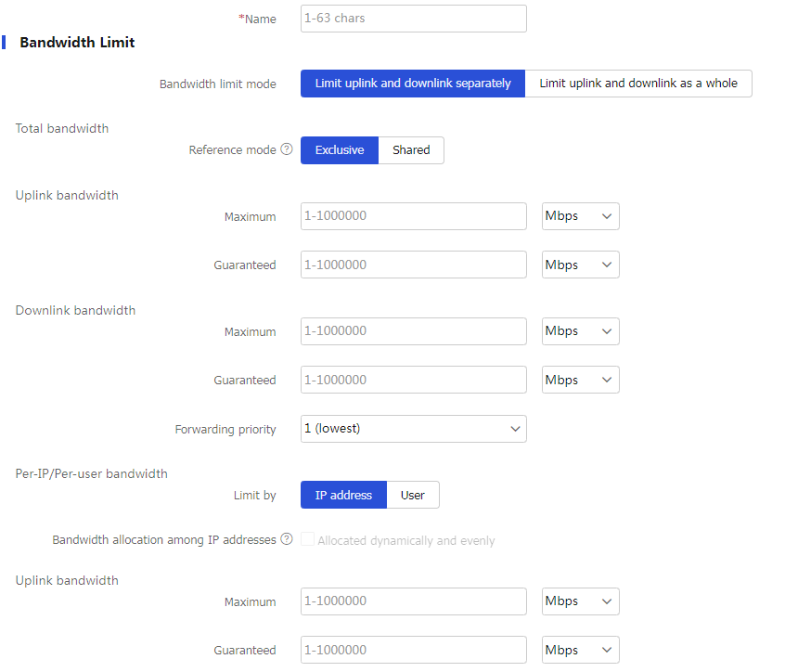Tick Allocated dynamically and evenly checkbox
Viewport: 785px width, 672px height.
pos(307,539)
